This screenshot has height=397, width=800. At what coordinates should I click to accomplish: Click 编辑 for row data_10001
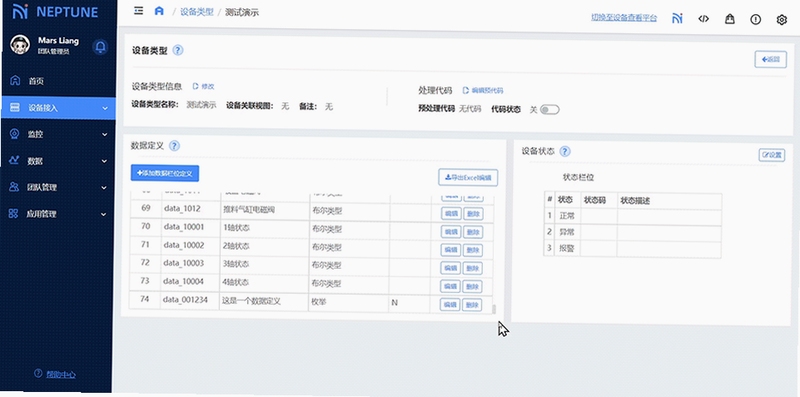(x=451, y=232)
